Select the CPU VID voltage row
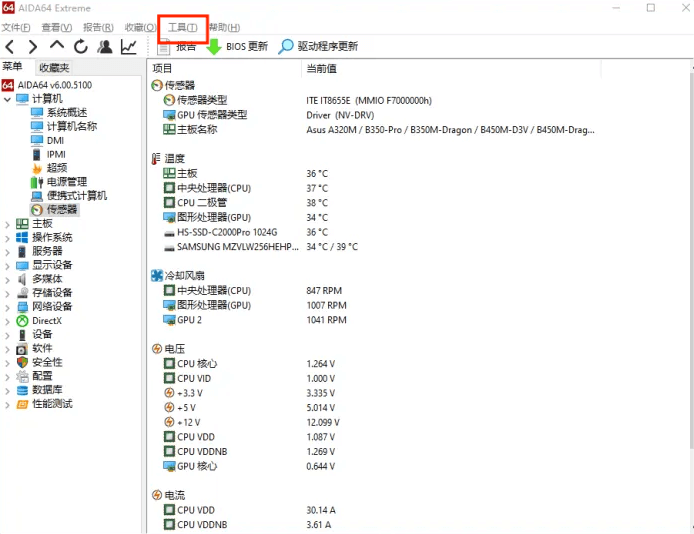Screen dimensions: 694x534 coord(249,379)
